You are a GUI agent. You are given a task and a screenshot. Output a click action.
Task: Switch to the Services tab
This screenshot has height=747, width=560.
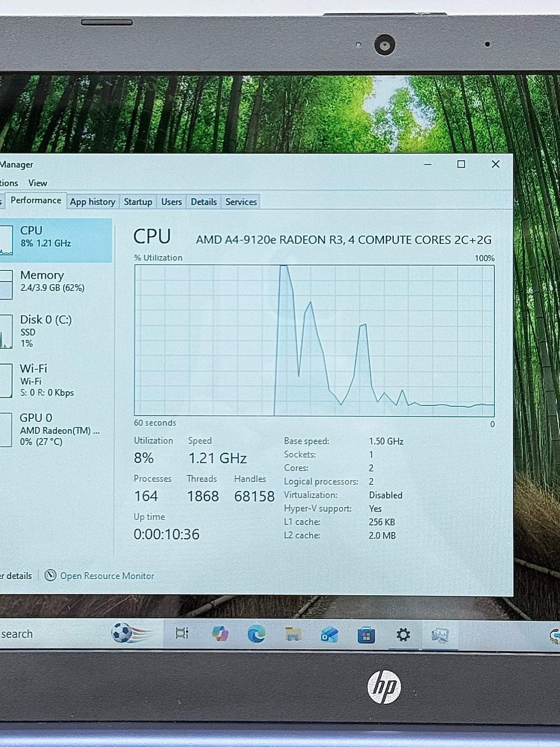pyautogui.click(x=241, y=202)
